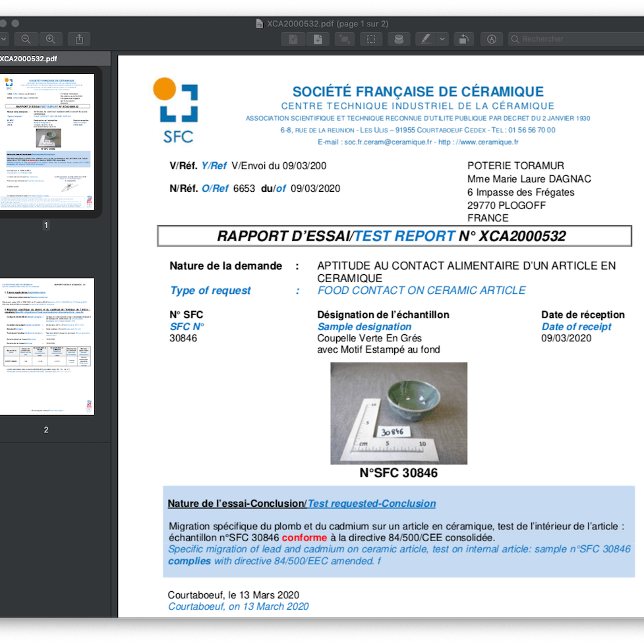Zoom in on the PDF page
The width and height of the screenshot is (644, 644).
(x=51, y=39)
